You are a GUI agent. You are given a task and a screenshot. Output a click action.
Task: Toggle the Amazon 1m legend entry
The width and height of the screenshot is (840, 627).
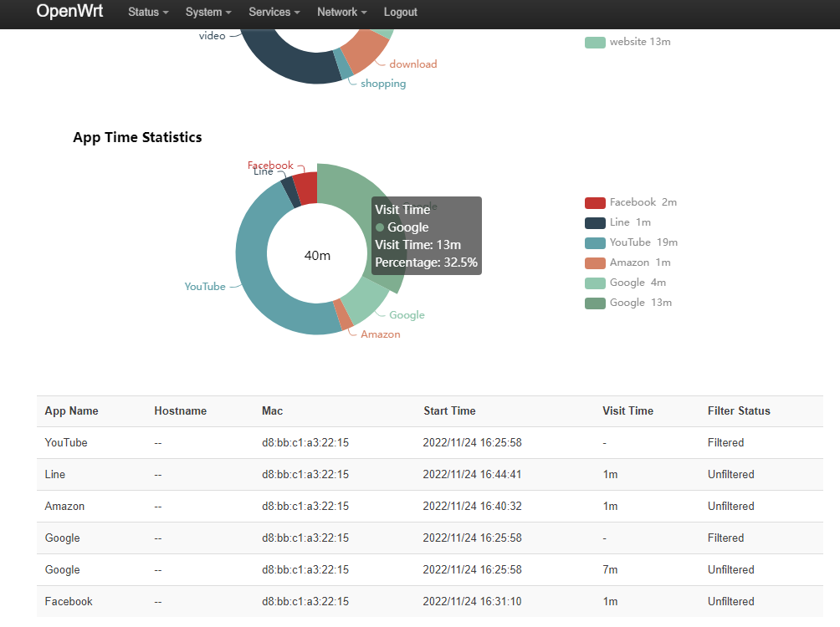coord(627,263)
